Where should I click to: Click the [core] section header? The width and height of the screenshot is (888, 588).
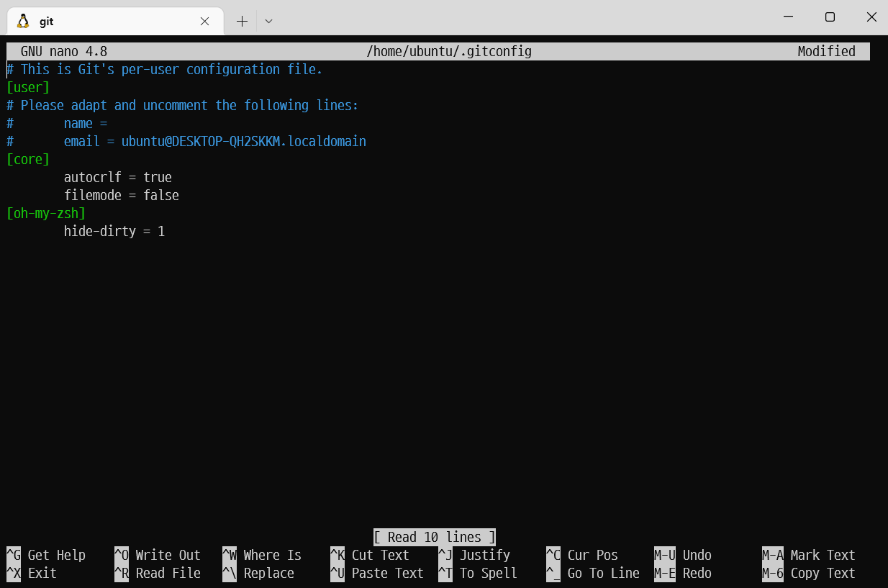28,160
